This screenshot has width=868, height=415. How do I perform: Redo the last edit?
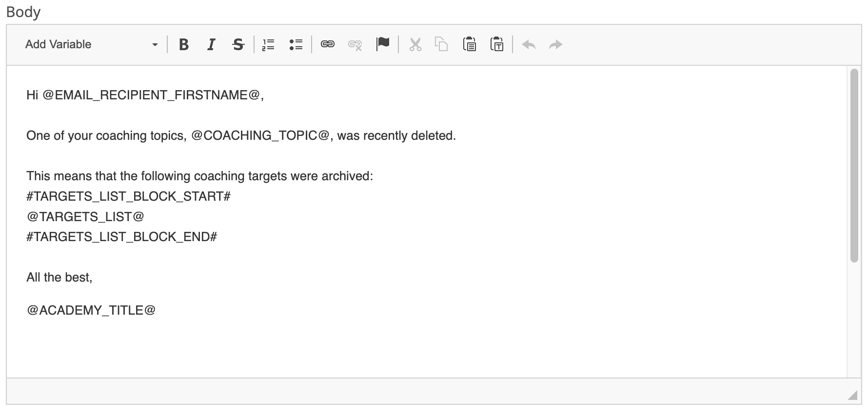coord(555,45)
